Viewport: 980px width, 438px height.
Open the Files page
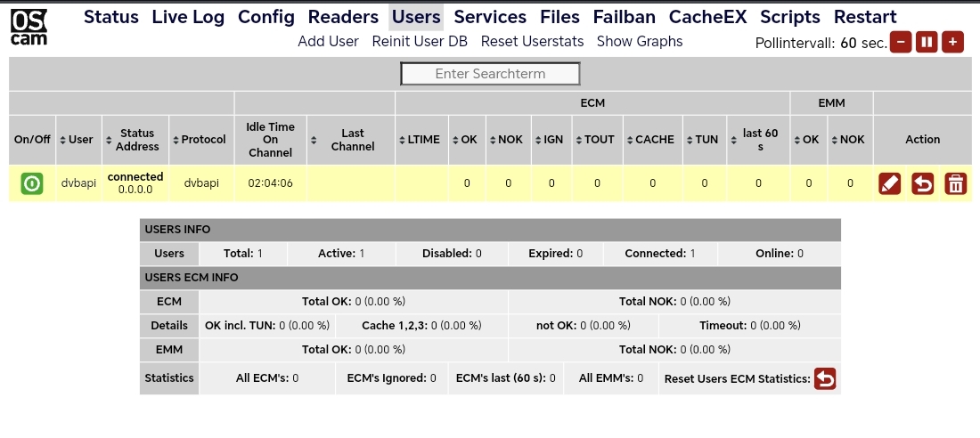(560, 17)
